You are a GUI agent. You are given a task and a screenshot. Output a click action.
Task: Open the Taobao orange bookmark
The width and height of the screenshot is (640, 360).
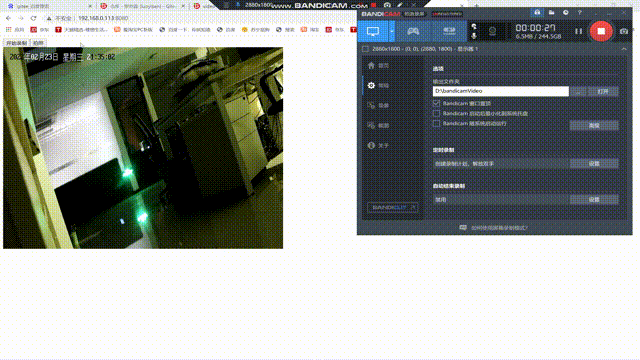(310, 30)
